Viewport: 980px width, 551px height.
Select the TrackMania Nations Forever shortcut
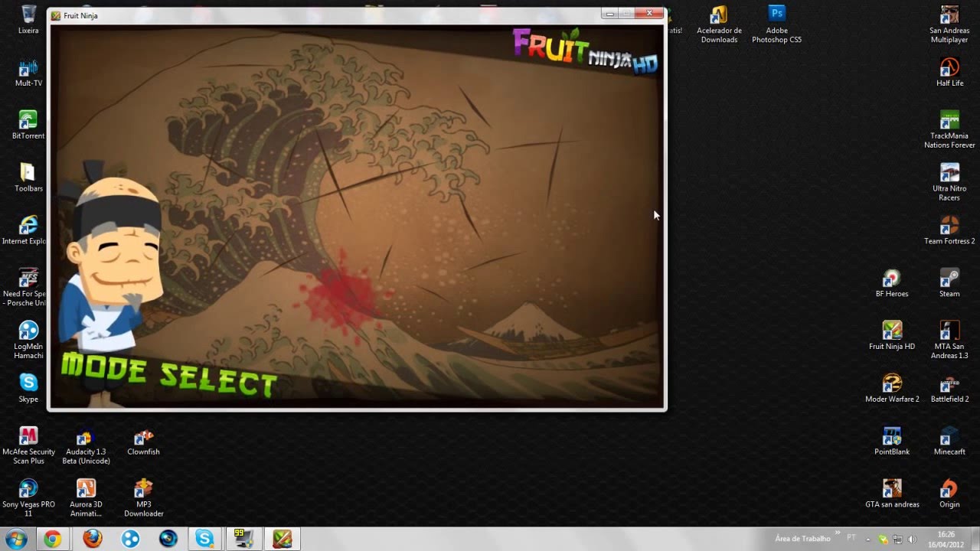949,129
